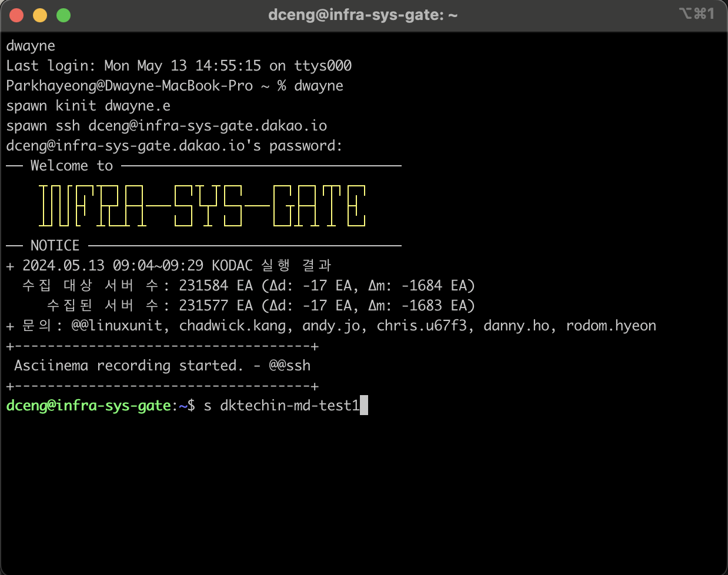Click the 'rodom.hyeon' contact name
Image resolution: width=728 pixels, height=575 pixels.
click(611, 326)
